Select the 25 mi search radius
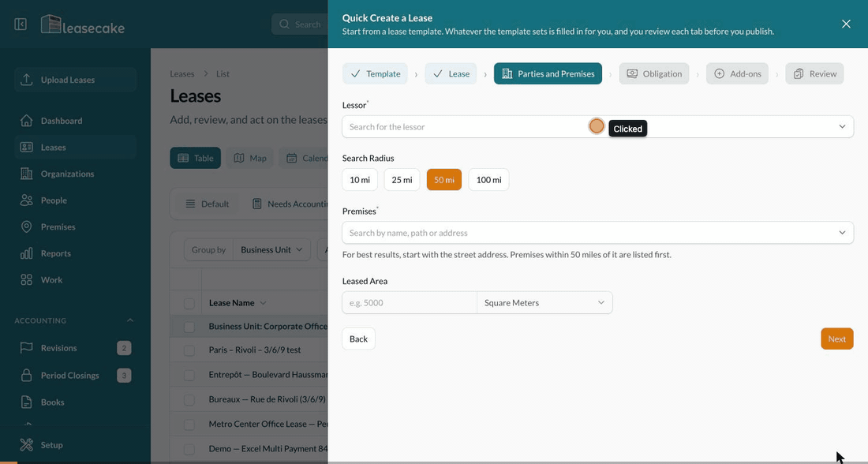Screen dimensions: 868x464 click(x=402, y=179)
